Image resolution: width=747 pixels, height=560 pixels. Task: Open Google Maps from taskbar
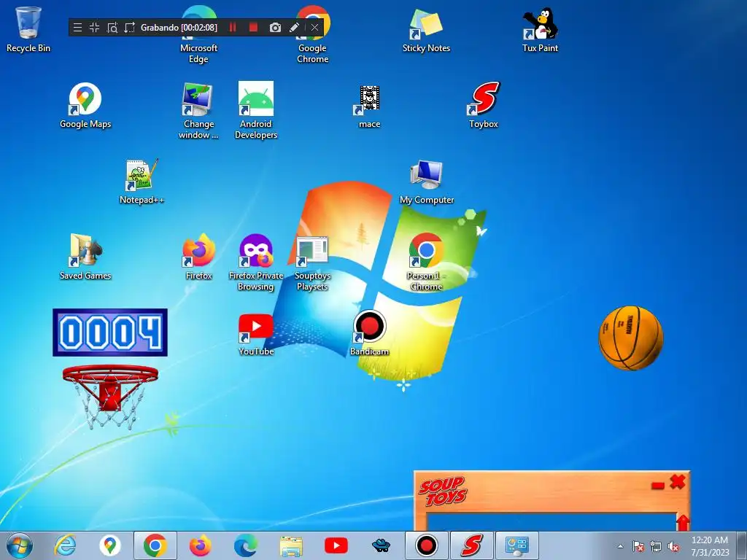(x=110, y=545)
